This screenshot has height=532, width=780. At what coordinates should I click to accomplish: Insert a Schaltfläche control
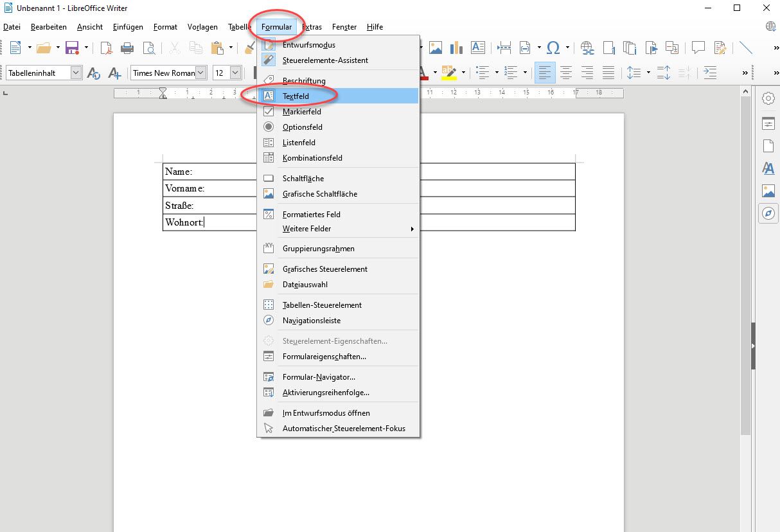(338, 179)
